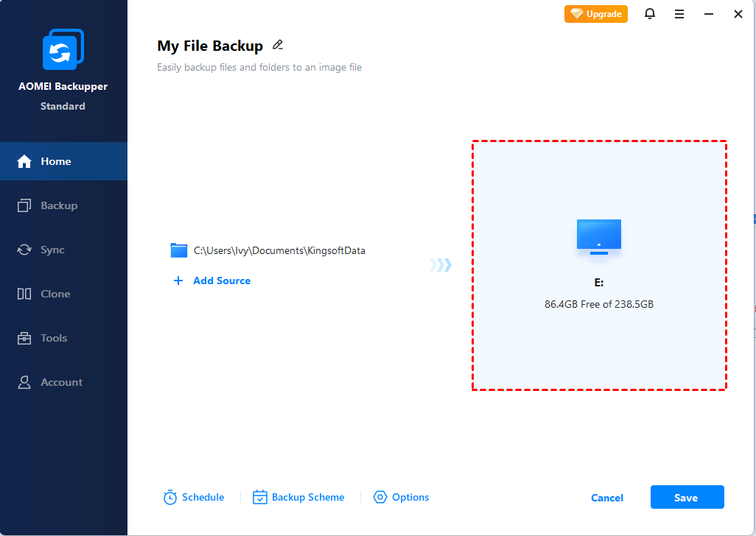The height and width of the screenshot is (536, 756).
Task: Select the E: destination label
Action: pyautogui.click(x=599, y=283)
